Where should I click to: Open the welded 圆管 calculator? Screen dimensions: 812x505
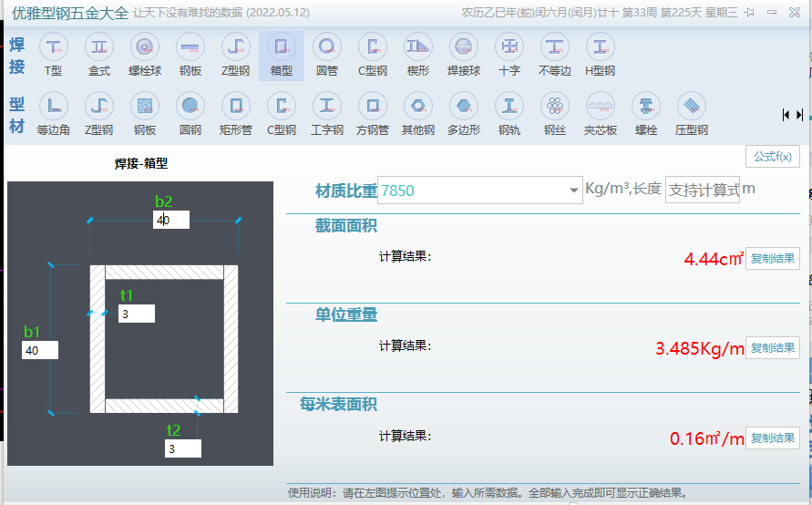point(327,55)
